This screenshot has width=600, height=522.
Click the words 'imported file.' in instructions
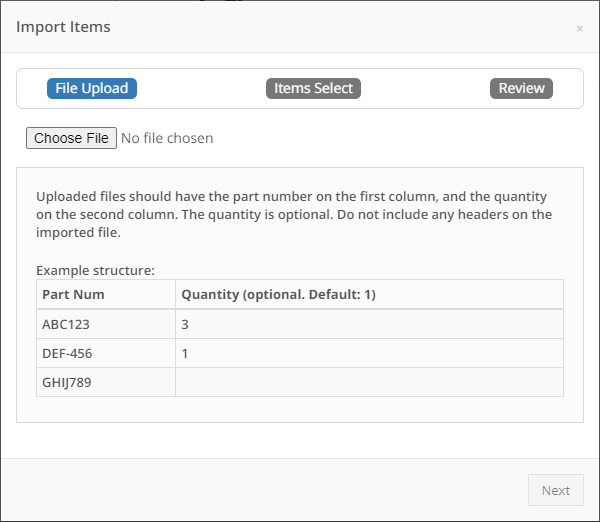click(x=78, y=233)
